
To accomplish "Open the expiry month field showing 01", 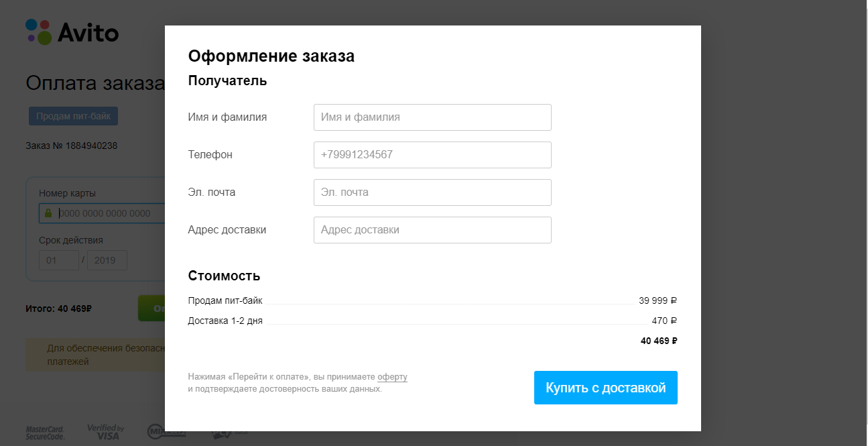I will click(59, 260).
